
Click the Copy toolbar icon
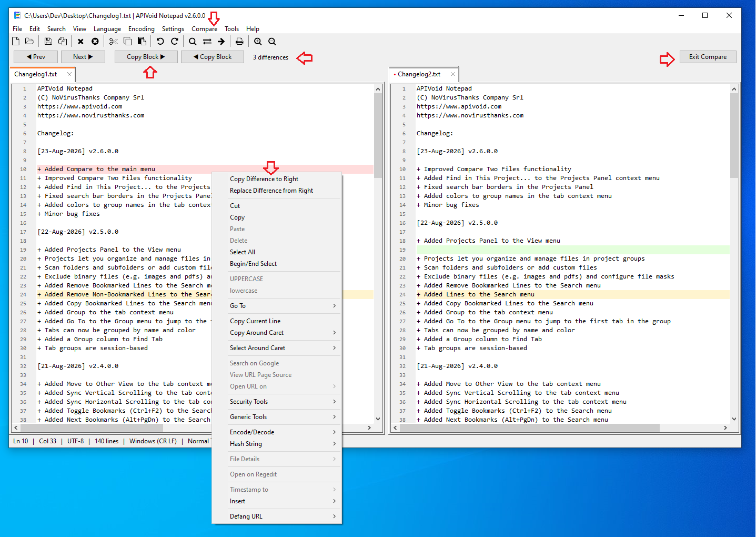[128, 41]
